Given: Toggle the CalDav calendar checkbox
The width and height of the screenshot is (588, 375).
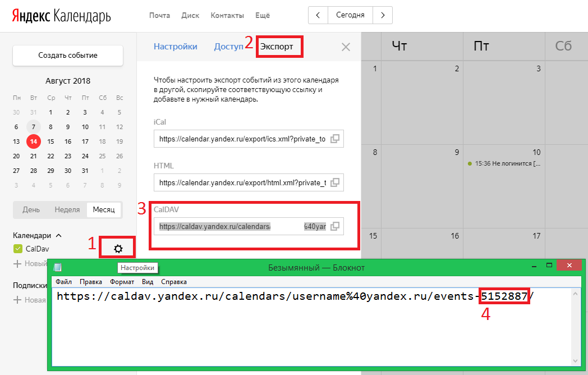Looking at the screenshot, I should coord(17,249).
